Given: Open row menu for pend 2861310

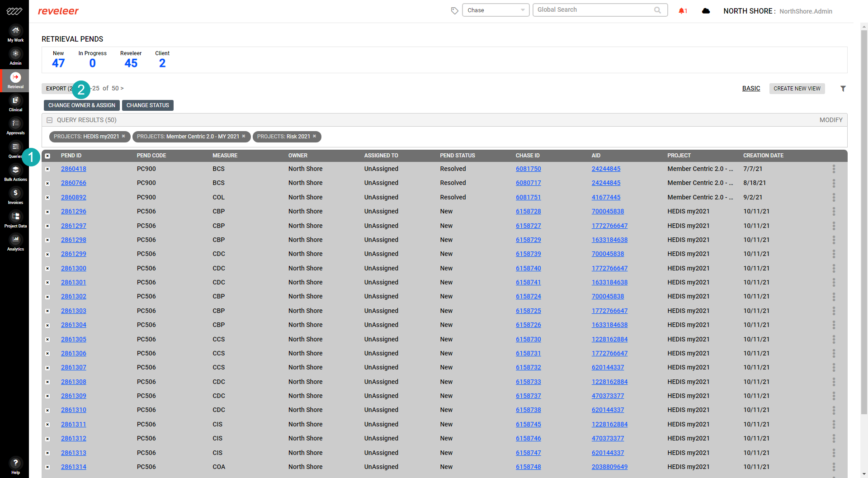Looking at the screenshot, I should [x=834, y=410].
